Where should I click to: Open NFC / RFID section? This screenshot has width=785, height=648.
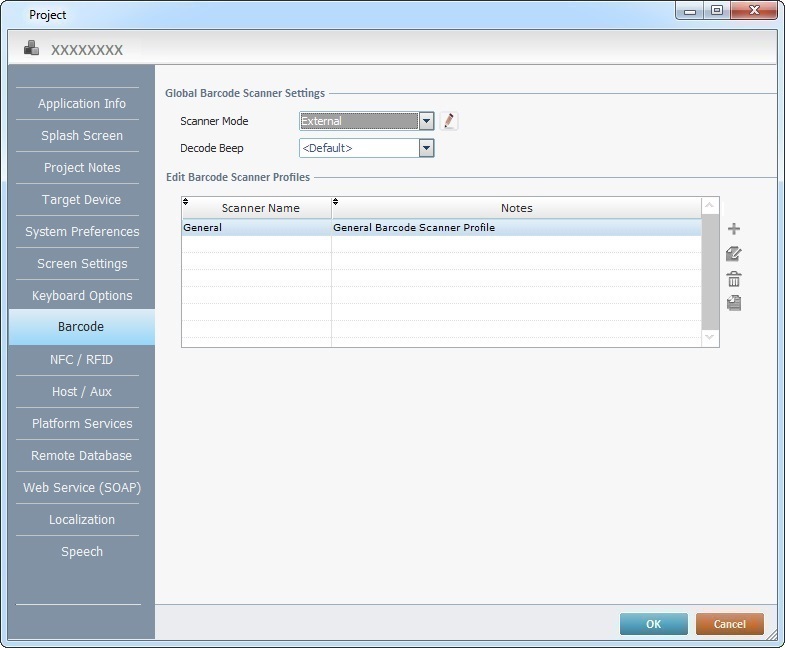(x=82, y=360)
